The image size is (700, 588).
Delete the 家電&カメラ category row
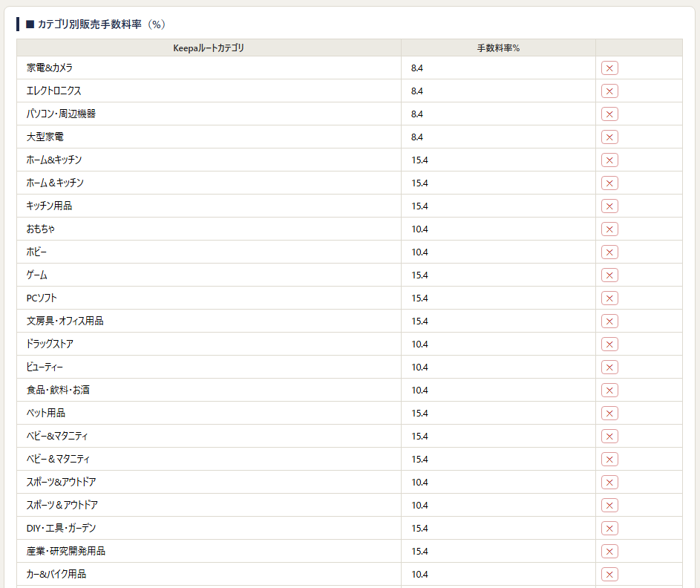(609, 68)
